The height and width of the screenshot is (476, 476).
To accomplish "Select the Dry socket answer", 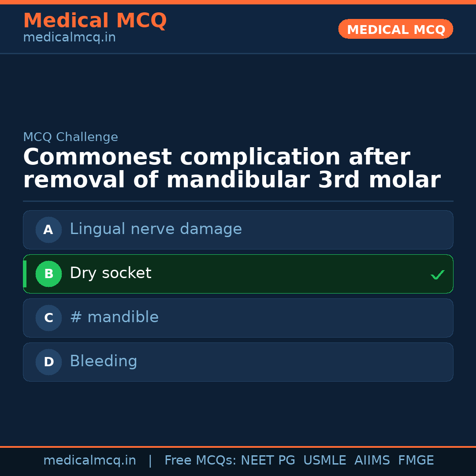I will click(111, 273).
